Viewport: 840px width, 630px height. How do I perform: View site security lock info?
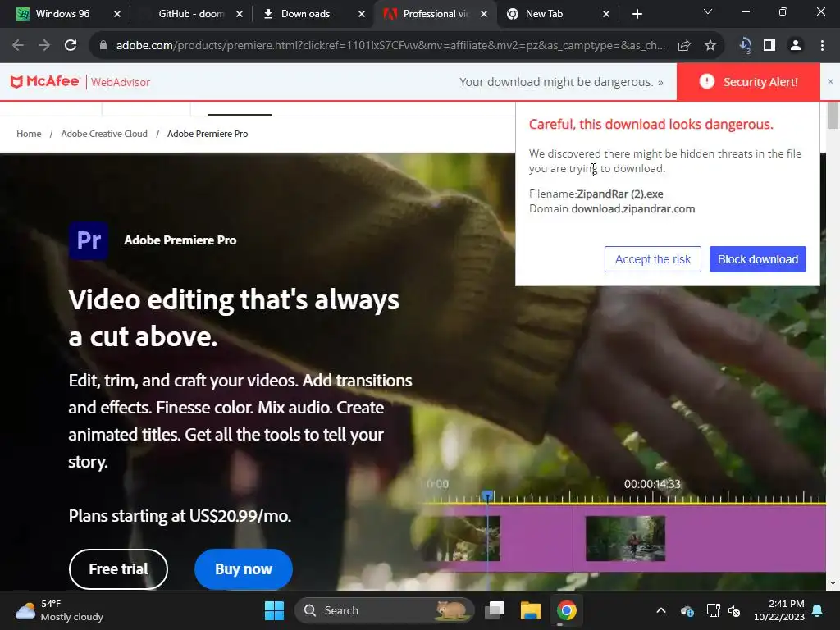coord(103,46)
